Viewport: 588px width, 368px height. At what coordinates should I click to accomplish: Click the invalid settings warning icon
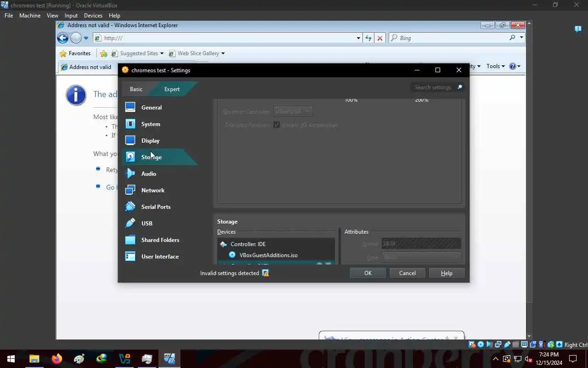point(265,273)
